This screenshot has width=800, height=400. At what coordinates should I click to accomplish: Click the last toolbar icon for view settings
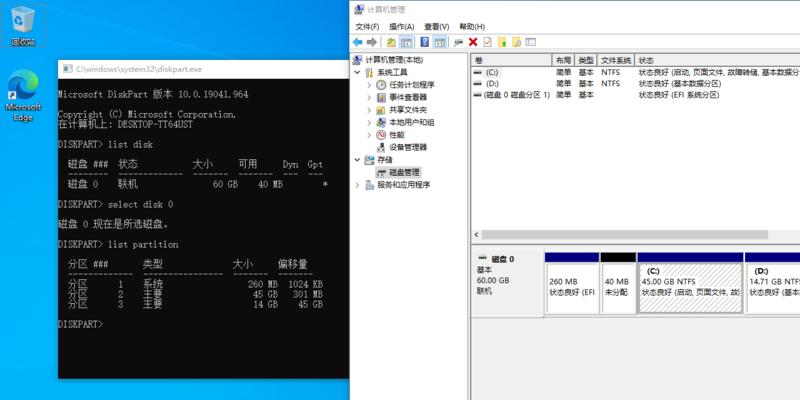tap(531, 42)
